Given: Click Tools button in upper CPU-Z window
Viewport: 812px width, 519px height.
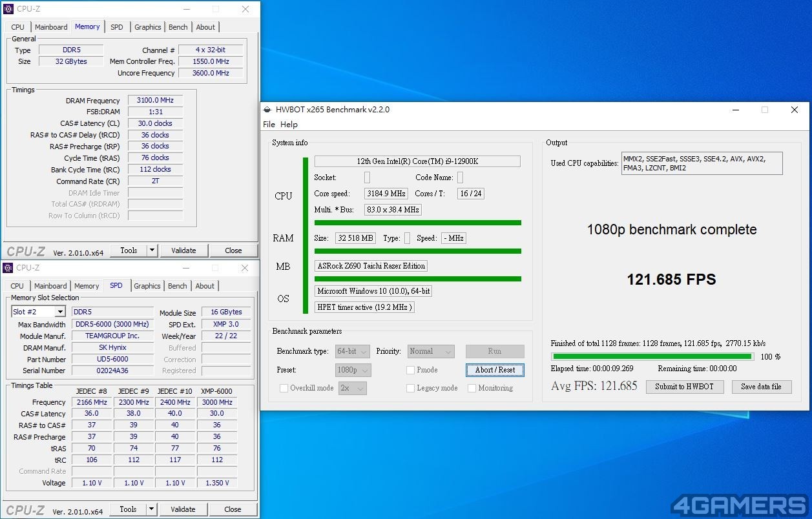Looking at the screenshot, I should [129, 250].
